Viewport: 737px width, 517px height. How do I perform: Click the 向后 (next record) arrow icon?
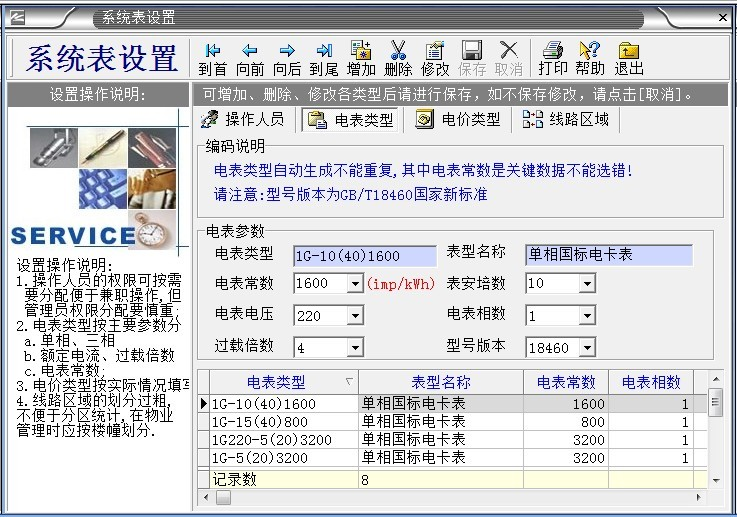click(x=287, y=51)
